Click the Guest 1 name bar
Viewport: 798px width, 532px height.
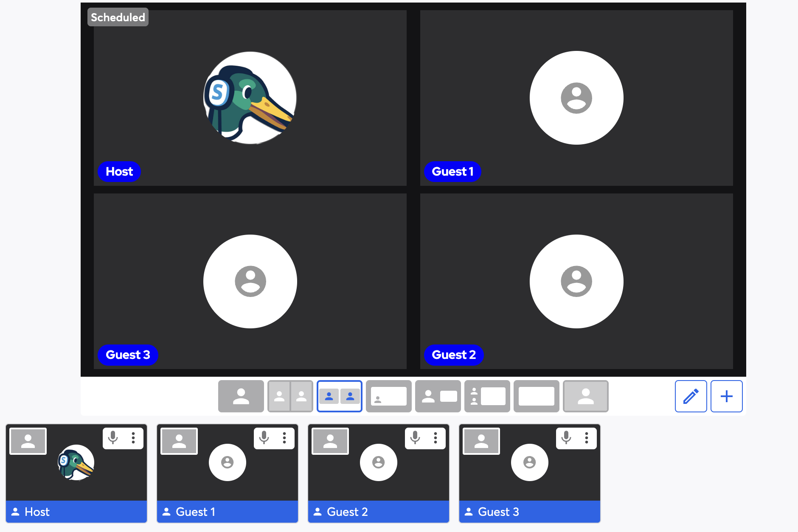point(228,512)
